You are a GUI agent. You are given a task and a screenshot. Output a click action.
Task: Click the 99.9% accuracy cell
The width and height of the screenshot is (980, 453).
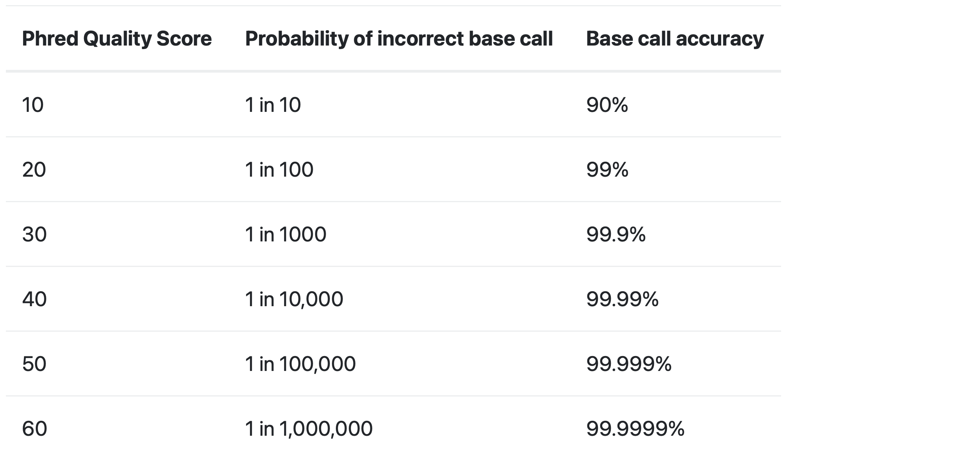click(x=616, y=234)
